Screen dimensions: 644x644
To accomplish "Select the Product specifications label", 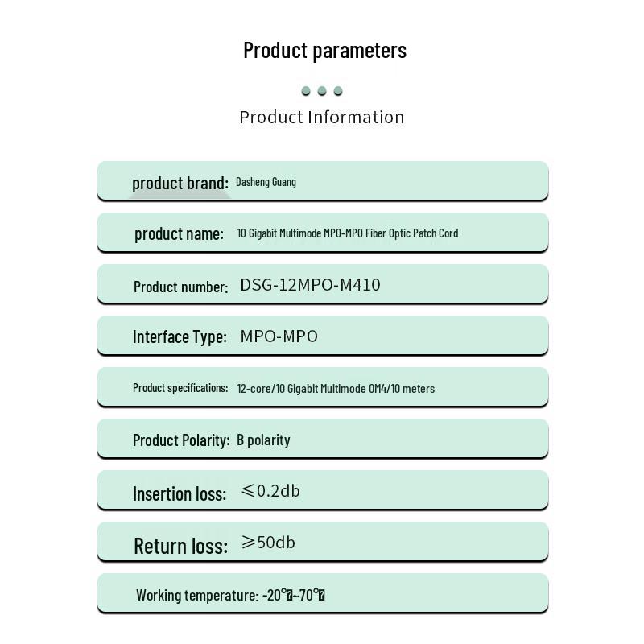I will 180,388.
